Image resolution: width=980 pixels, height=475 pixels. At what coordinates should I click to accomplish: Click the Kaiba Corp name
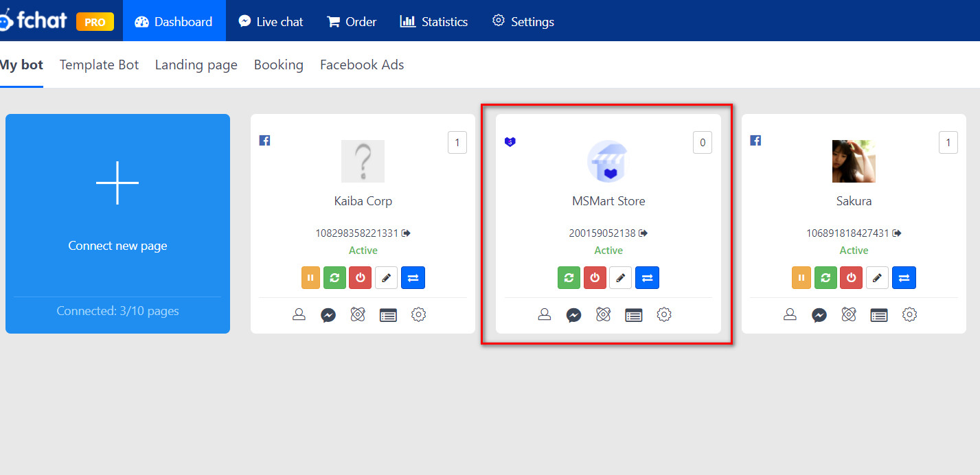coord(363,201)
